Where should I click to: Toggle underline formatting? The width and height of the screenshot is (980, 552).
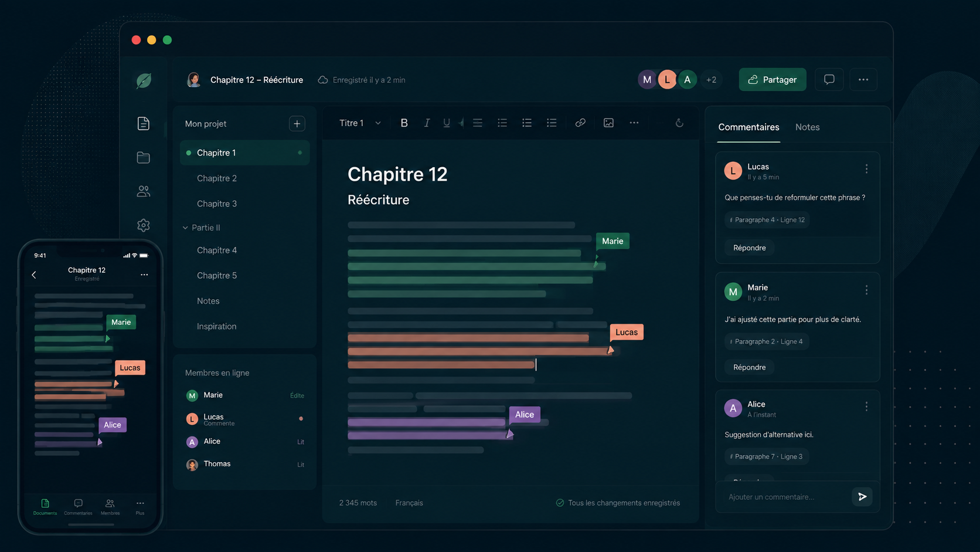[447, 123]
